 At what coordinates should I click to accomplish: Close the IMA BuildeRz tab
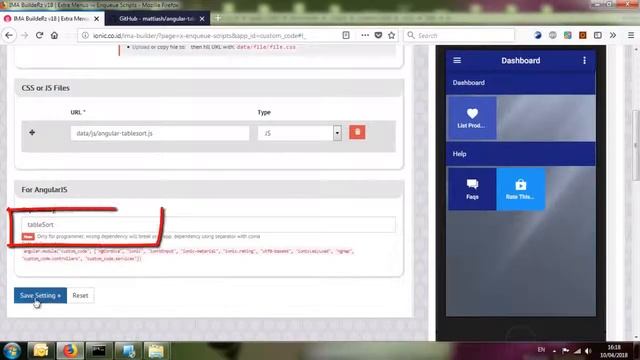(97, 19)
